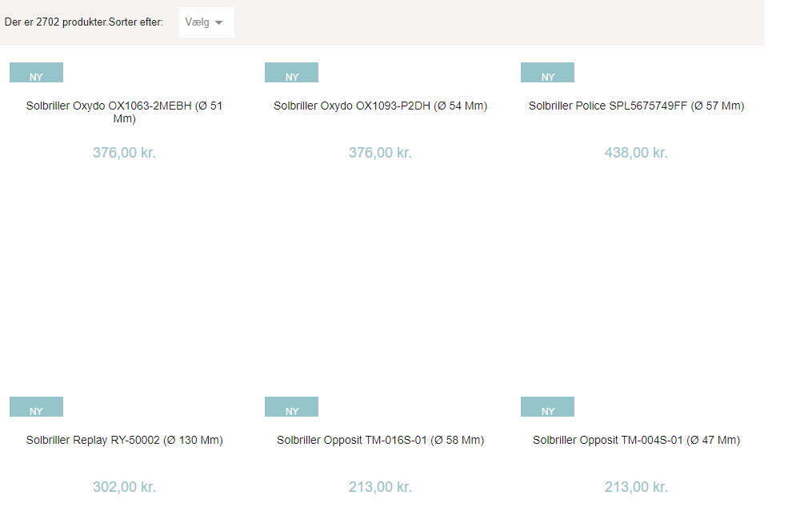The height and width of the screenshot is (523, 812).
Task: Click price 213,00 kr. under Opposit TM-004S-01
Action: pyautogui.click(x=636, y=487)
